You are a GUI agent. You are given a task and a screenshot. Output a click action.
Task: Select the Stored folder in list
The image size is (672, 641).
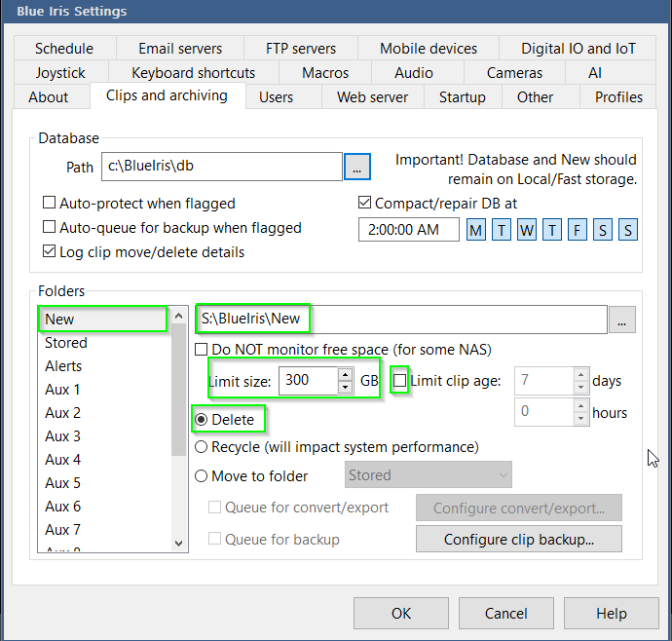pyautogui.click(x=103, y=343)
